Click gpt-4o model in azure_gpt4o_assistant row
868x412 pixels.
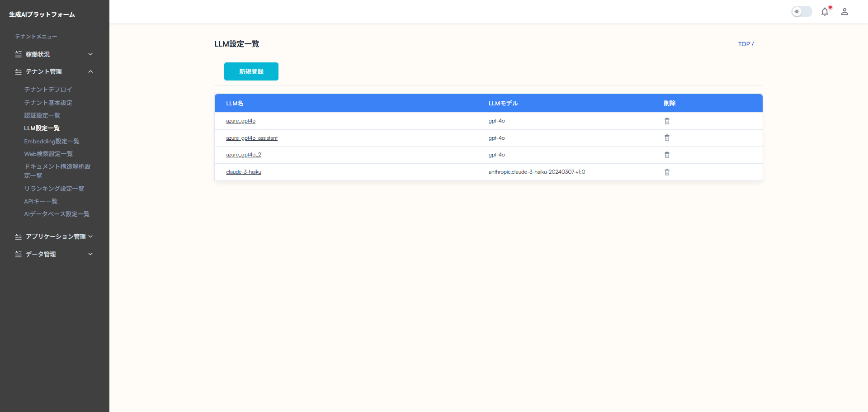496,138
